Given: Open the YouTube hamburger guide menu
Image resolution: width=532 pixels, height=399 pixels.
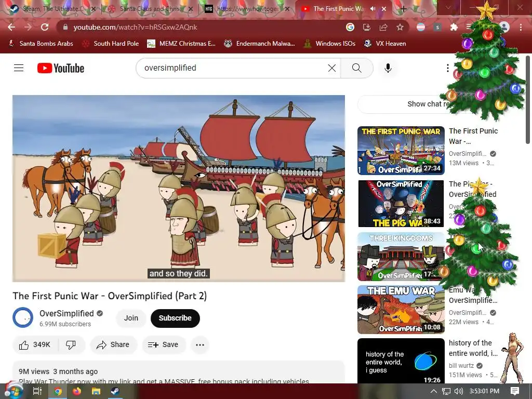Looking at the screenshot, I should (19, 68).
